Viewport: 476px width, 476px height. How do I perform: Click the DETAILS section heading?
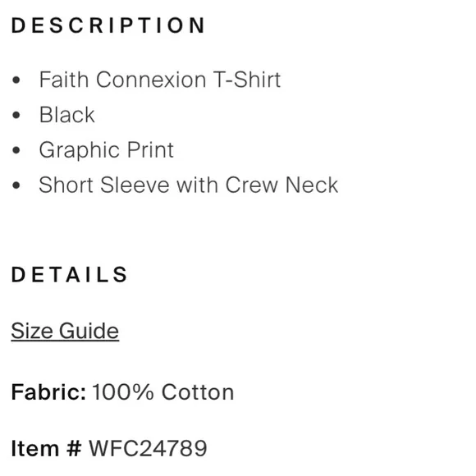click(69, 275)
